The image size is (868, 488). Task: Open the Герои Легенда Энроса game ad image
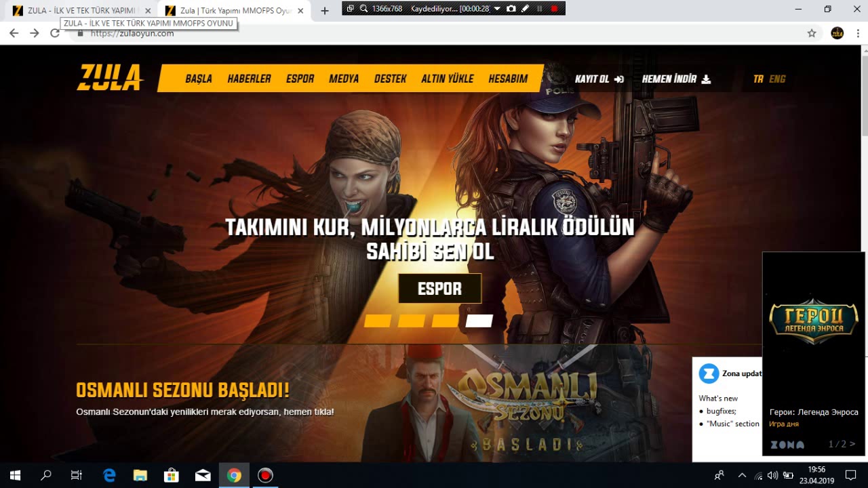814,322
